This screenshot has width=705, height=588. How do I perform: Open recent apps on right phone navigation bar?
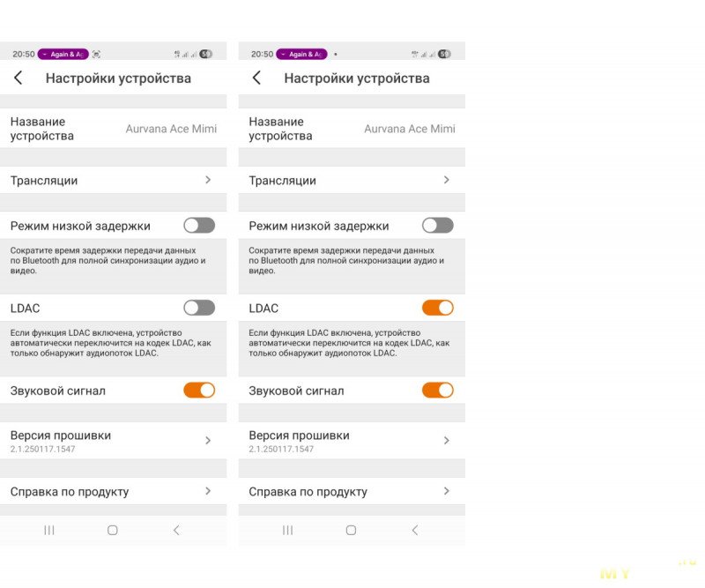coord(287,531)
